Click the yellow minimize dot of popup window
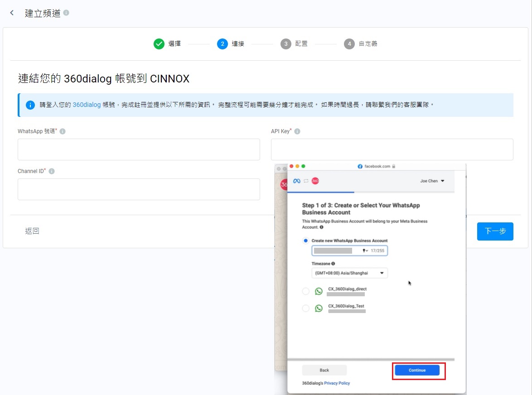This screenshot has height=395, width=532. click(x=298, y=166)
